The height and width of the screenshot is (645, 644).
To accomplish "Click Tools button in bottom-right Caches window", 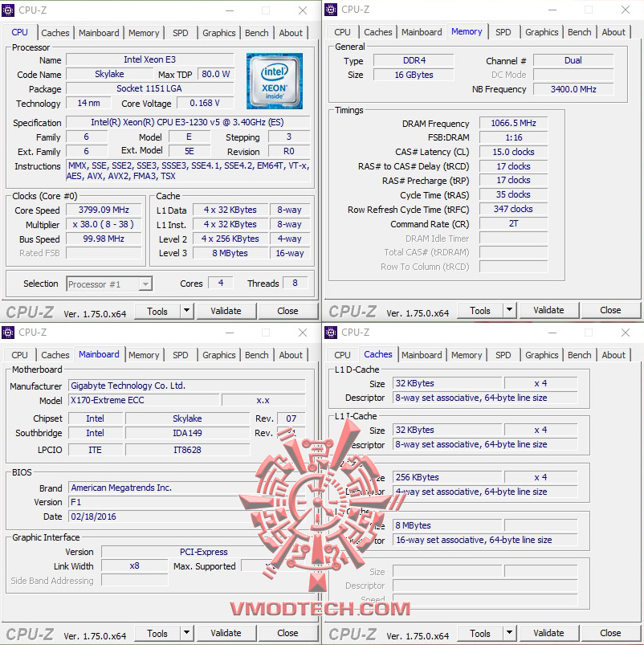I will point(480,633).
